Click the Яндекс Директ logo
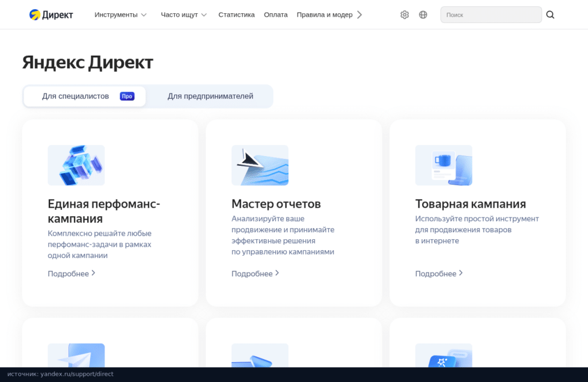Viewport: 588px width, 382px height. click(51, 14)
